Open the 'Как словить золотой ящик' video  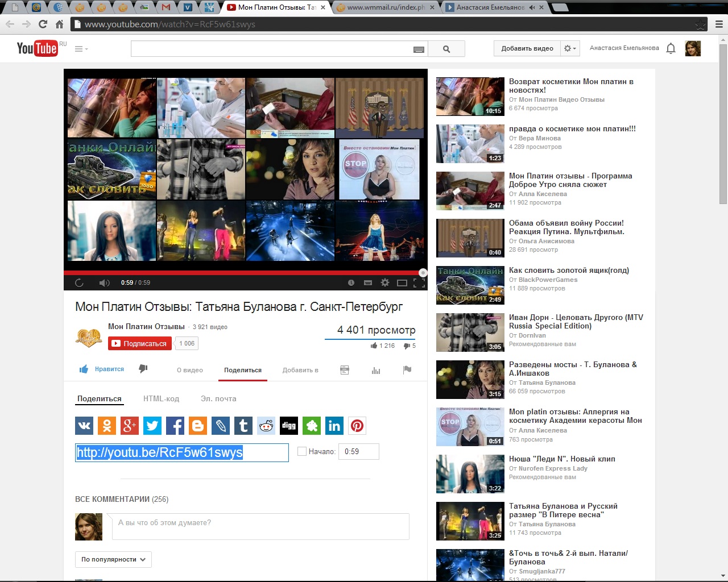click(x=569, y=270)
